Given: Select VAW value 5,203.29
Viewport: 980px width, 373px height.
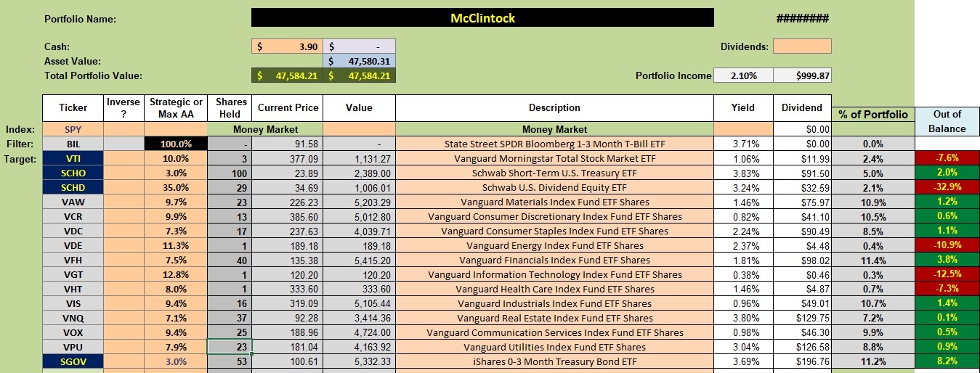Looking at the screenshot, I should 360,202.
